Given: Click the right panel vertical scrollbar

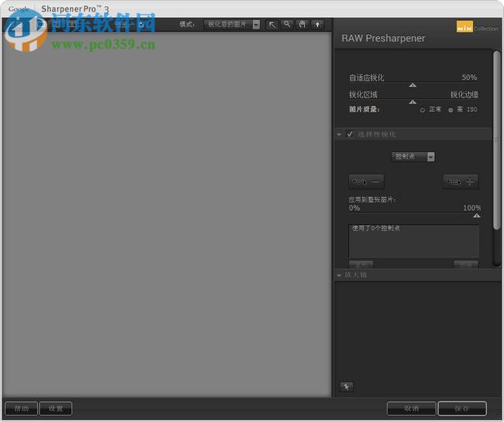Looking at the screenshot, I should tap(497, 140).
